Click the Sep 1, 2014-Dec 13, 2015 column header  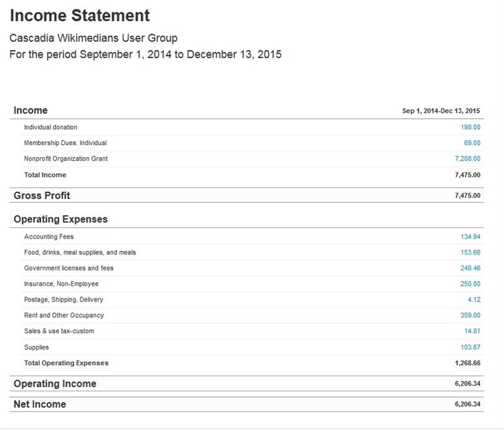[441, 111]
